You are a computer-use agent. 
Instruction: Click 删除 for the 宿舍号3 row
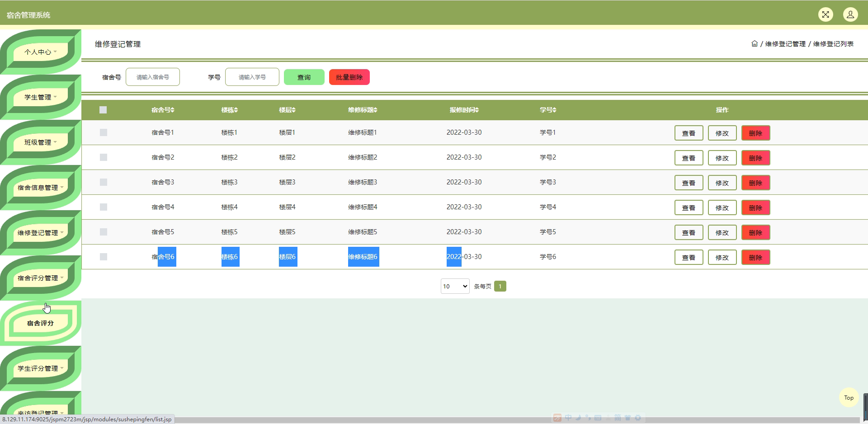tap(756, 183)
